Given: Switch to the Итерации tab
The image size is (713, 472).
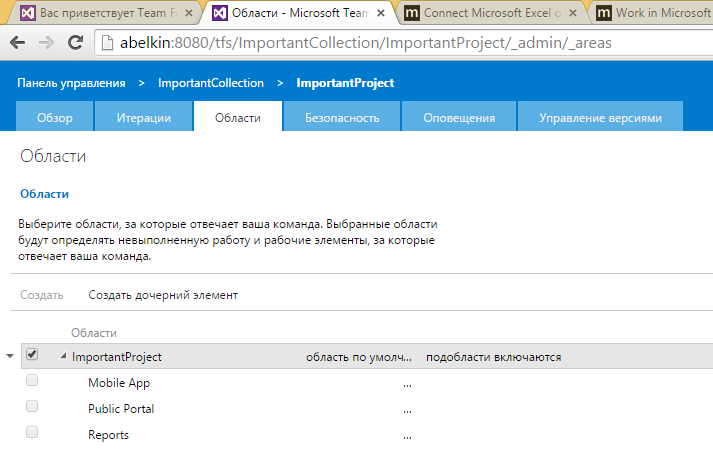Looking at the screenshot, I should pos(144,117).
